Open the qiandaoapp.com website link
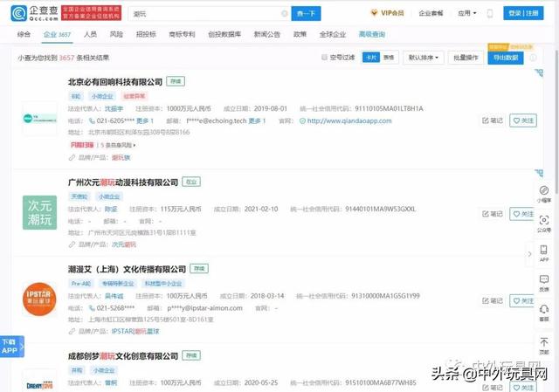Screen dimensions: 559x392 [x=349, y=121]
